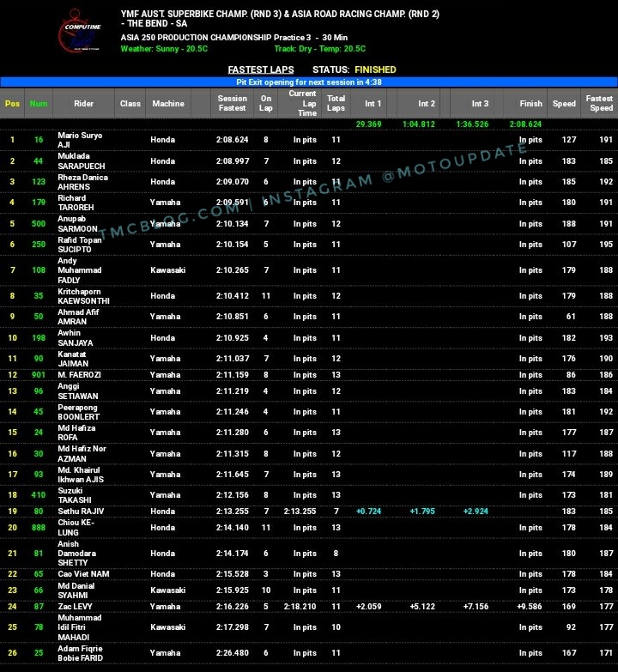Select rider Anggi SETIAWAN

[x=78, y=390]
